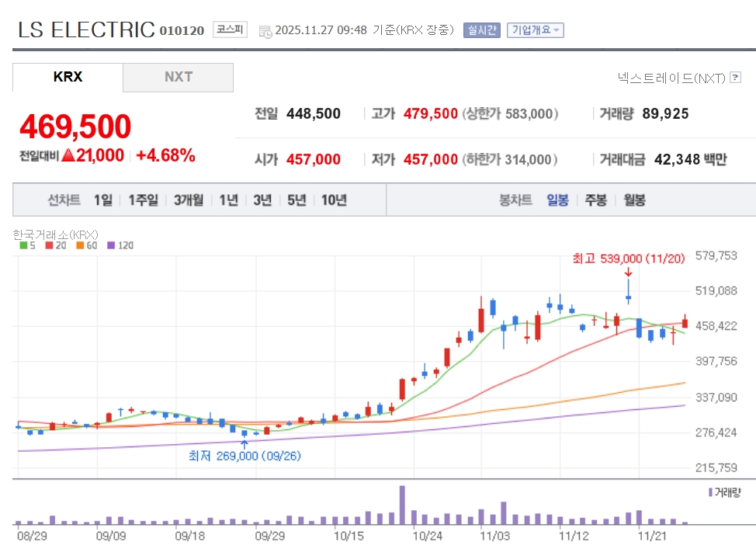756x559 pixels.
Task: Click the 넥스트레이드(NXT) link text
Action: [671, 78]
